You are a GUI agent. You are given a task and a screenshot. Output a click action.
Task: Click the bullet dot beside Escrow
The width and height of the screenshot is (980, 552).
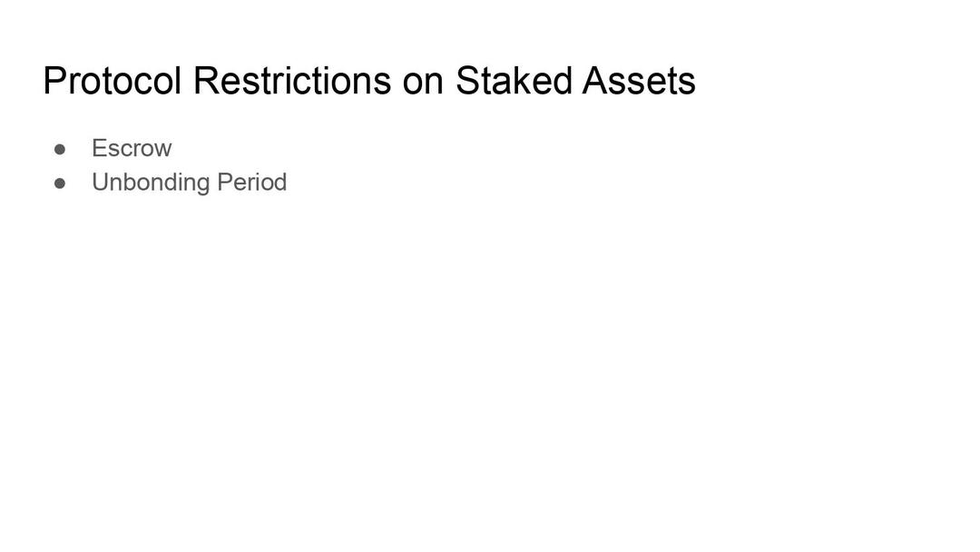pyautogui.click(x=61, y=149)
